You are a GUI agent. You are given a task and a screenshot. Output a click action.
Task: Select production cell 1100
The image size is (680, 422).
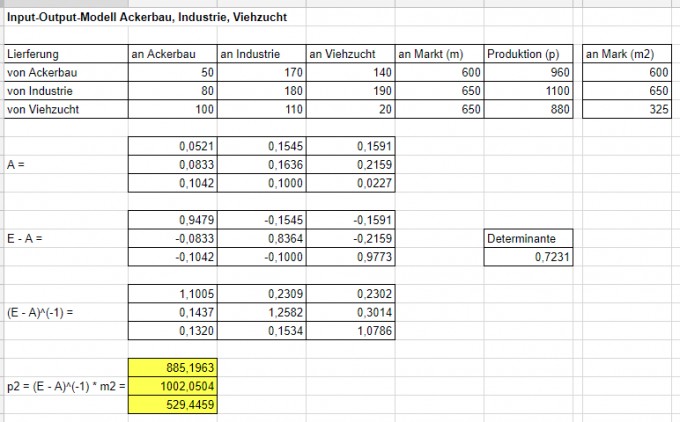pos(528,91)
